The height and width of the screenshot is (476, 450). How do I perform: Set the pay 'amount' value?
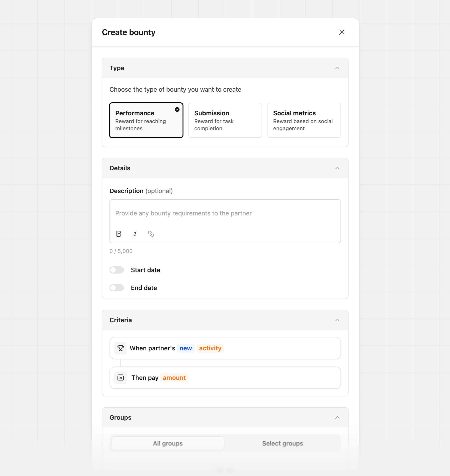tap(174, 378)
